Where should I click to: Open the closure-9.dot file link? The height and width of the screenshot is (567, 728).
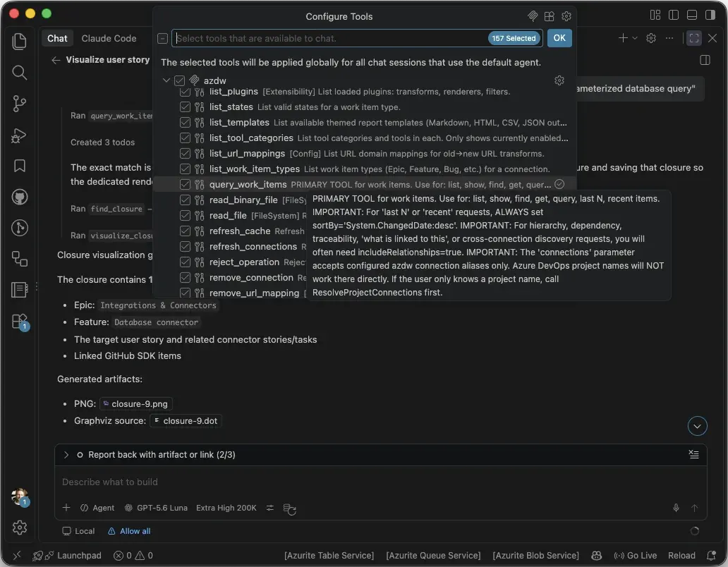coord(186,421)
